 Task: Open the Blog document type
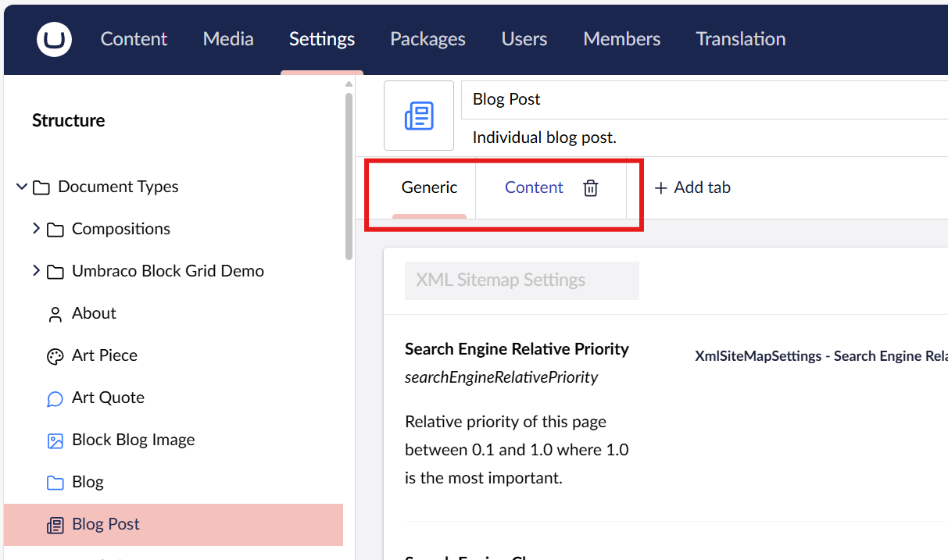tap(88, 482)
